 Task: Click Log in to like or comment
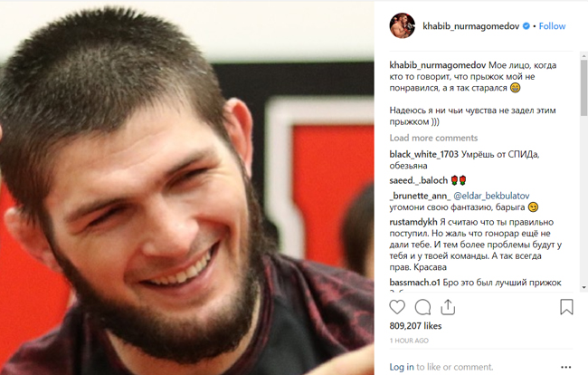click(x=402, y=367)
